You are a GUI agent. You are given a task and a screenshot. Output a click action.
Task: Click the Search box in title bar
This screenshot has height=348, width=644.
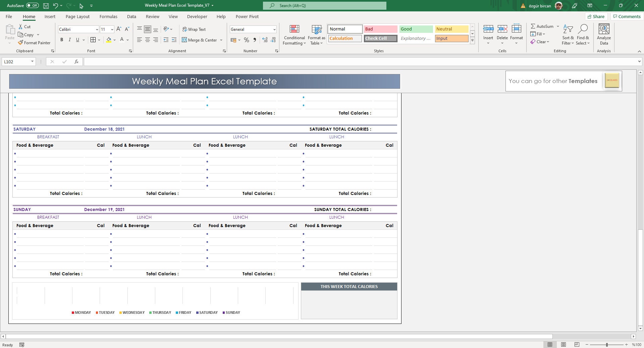click(325, 6)
